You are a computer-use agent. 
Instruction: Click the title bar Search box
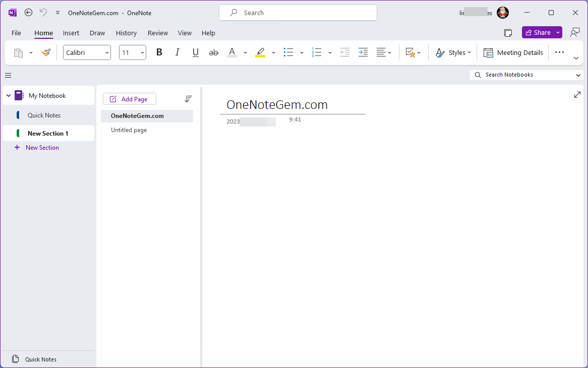[298, 13]
